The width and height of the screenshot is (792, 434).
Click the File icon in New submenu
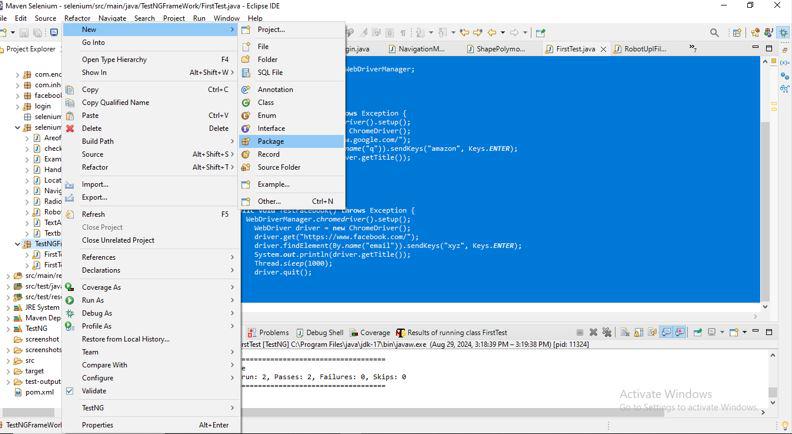tap(245, 46)
